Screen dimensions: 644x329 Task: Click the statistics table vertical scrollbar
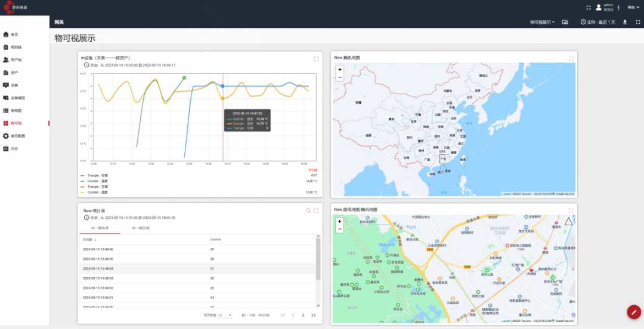[318, 259]
